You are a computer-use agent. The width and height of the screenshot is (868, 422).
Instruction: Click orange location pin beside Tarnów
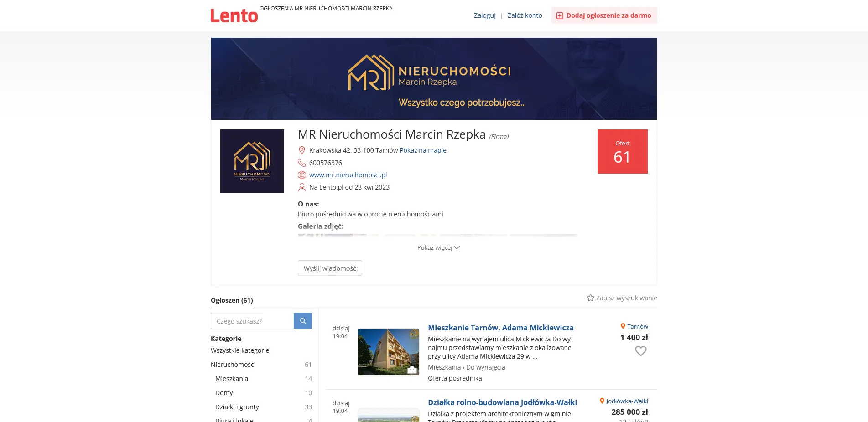[x=623, y=326]
